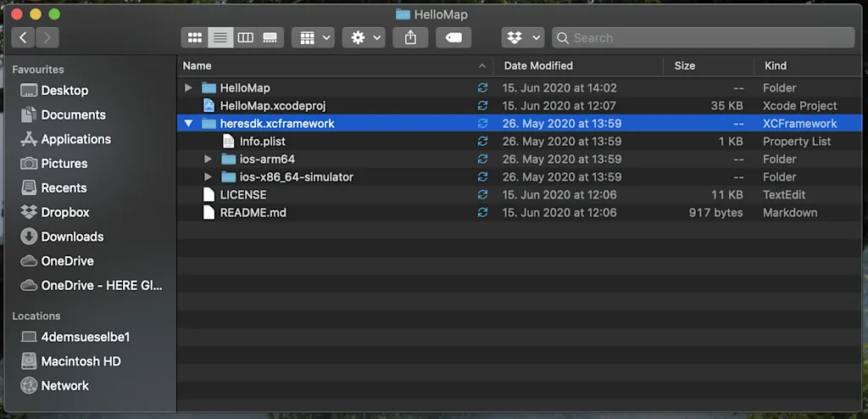Click the Edit Tags toolbar button

tap(453, 37)
